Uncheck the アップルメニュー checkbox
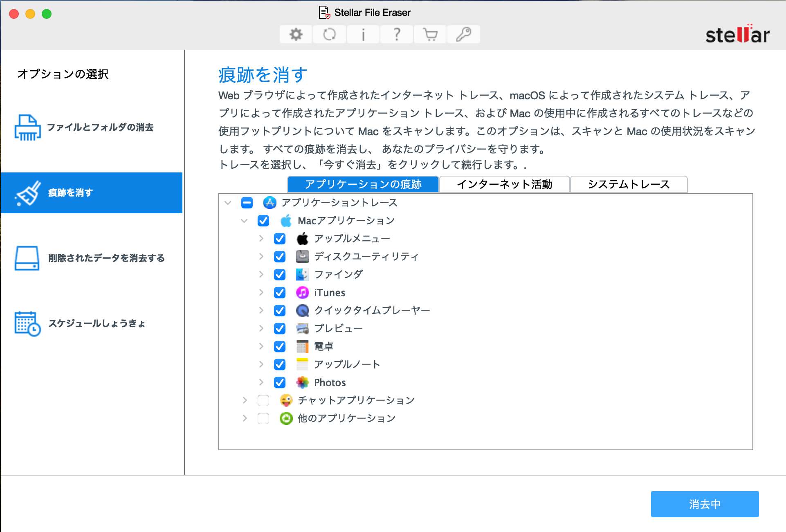This screenshot has width=786, height=532. pos(280,239)
